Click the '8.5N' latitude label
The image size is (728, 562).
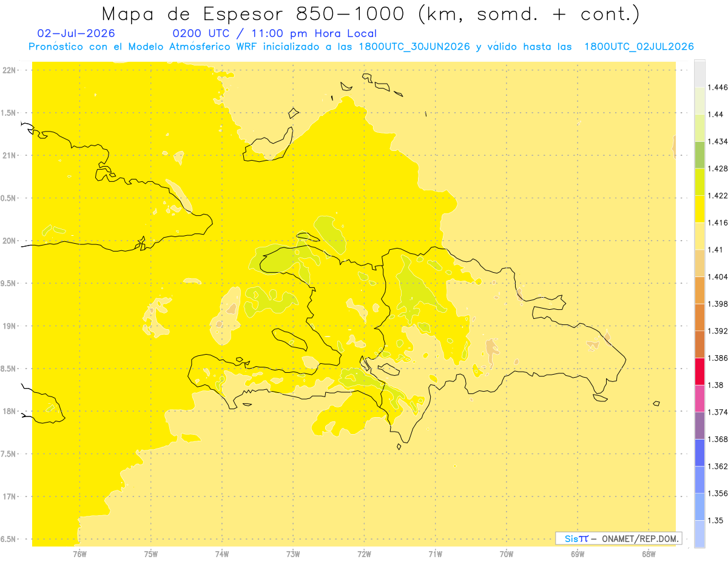pyautogui.click(x=9, y=369)
